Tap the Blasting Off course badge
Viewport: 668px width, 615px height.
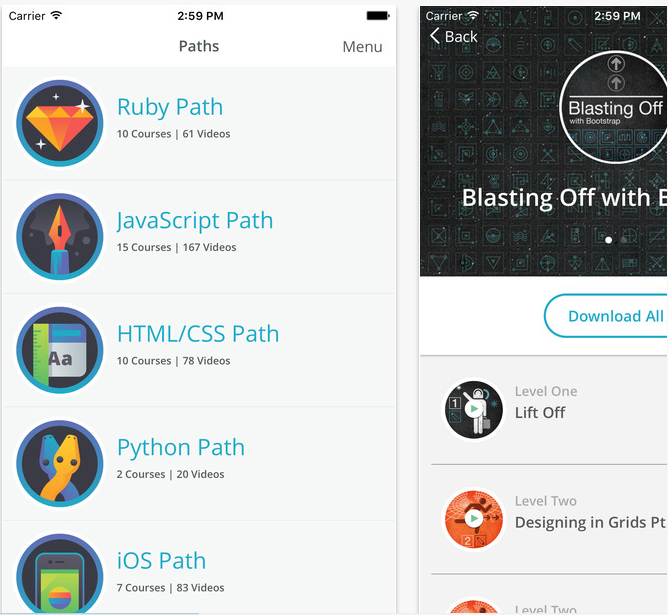613,107
